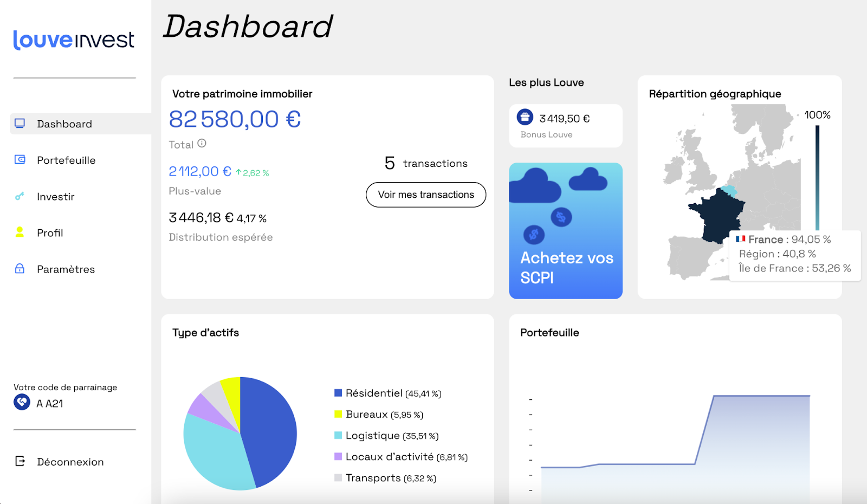The image size is (867, 504).
Task: Click Voir mes transactions button
Action: pos(426,195)
